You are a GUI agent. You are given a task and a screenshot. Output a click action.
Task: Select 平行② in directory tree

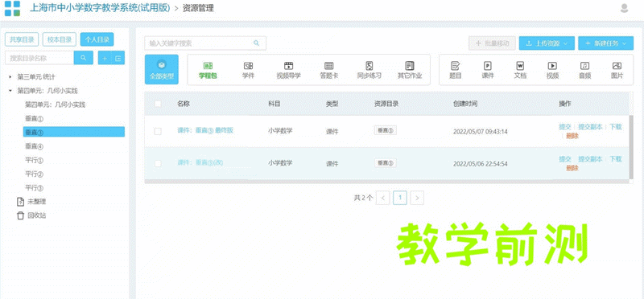tap(34, 174)
